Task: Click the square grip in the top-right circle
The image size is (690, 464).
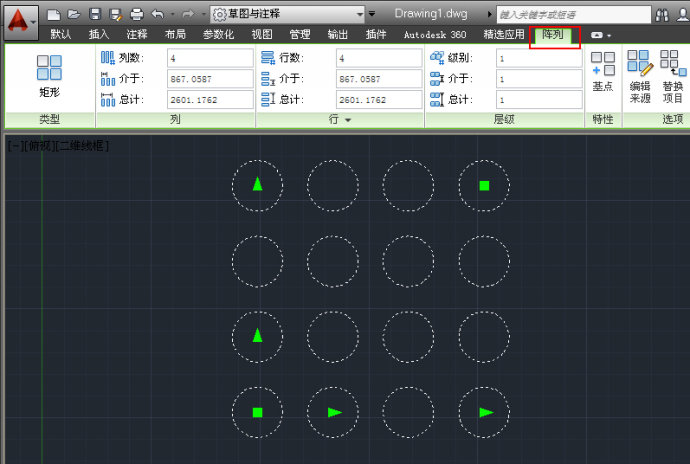Action: coord(484,186)
